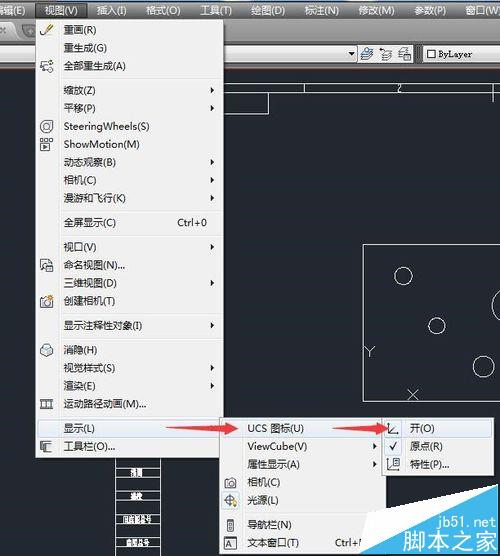Click the Light source (光源) icon
The height and width of the screenshot is (556, 500).
click(230, 500)
